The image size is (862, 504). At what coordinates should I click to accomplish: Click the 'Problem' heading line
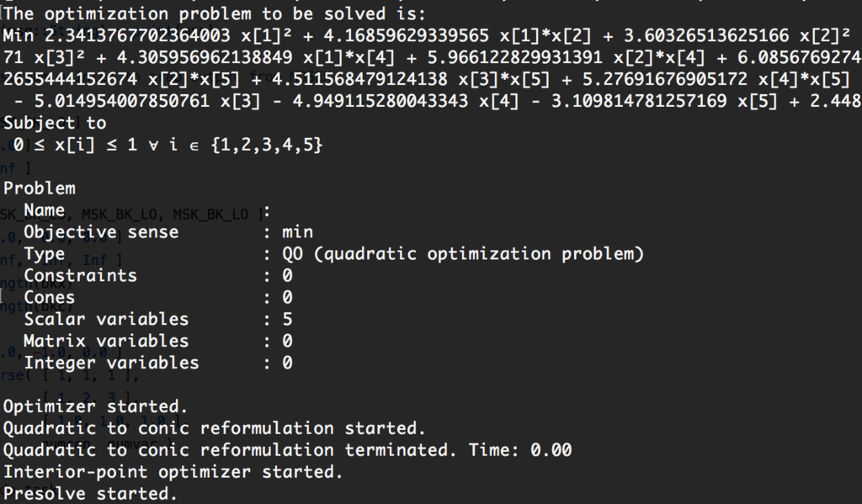click(x=40, y=188)
